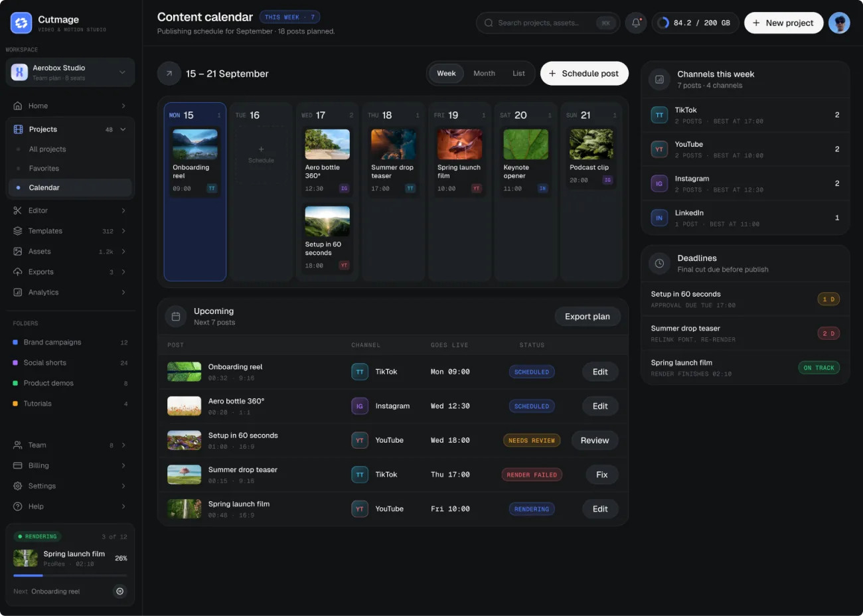This screenshot has width=863, height=616.
Task: Click Fix for Summer drop teaser
Action: tap(602, 475)
